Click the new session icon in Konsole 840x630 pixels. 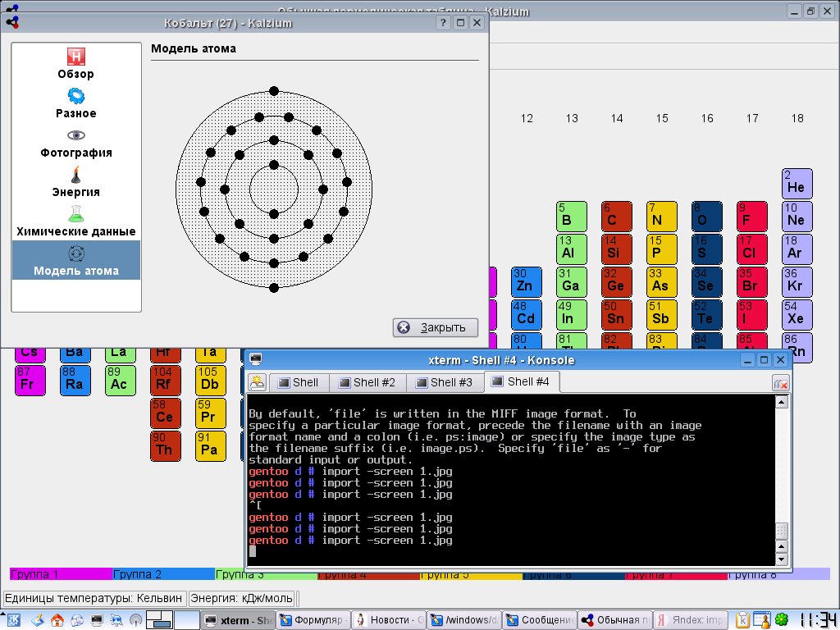click(258, 382)
